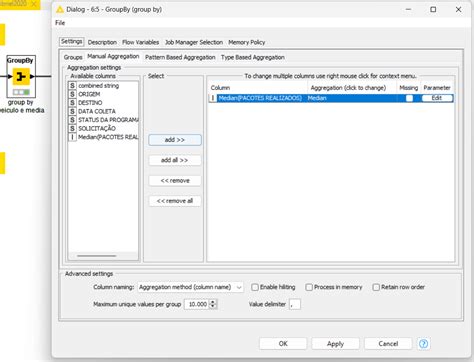Switch to the Description tab

[x=102, y=42]
